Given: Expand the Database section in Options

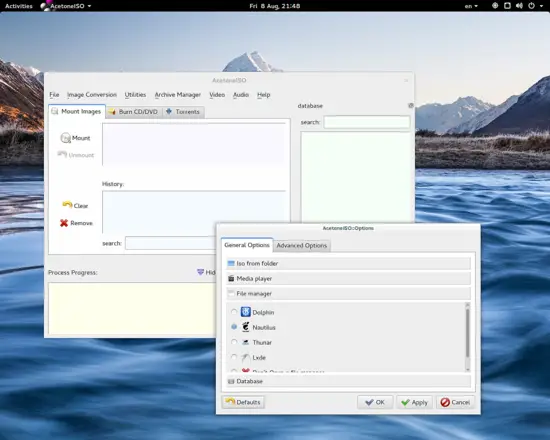Looking at the screenshot, I should (x=348, y=381).
